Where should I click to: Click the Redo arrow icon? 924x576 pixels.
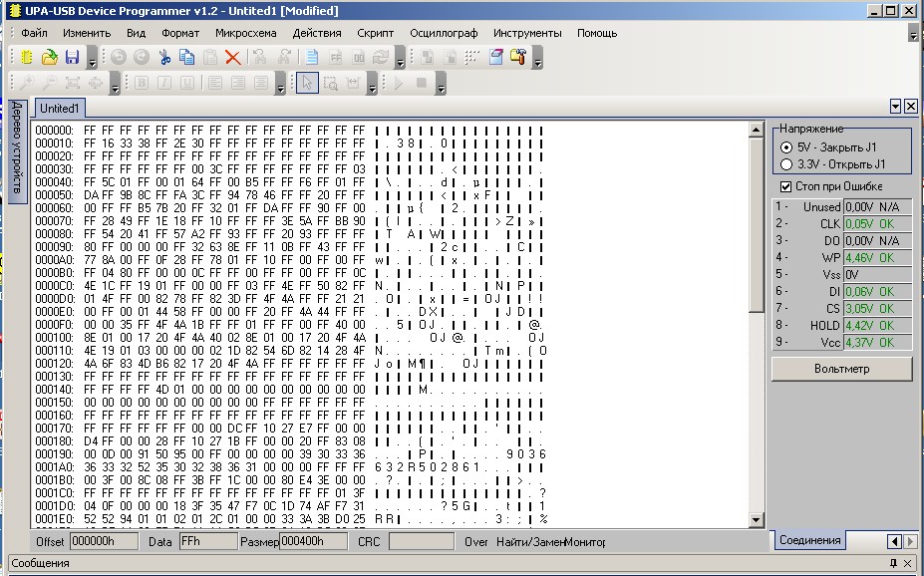[x=142, y=57]
